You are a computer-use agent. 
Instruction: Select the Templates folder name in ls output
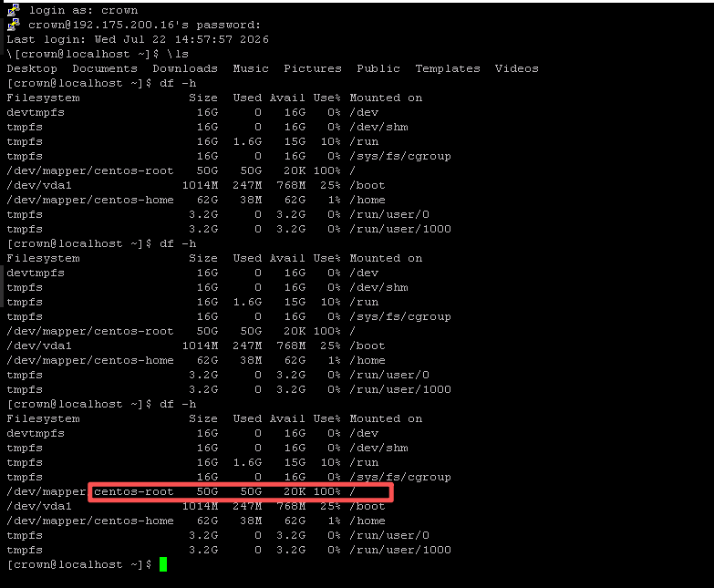[x=448, y=68]
